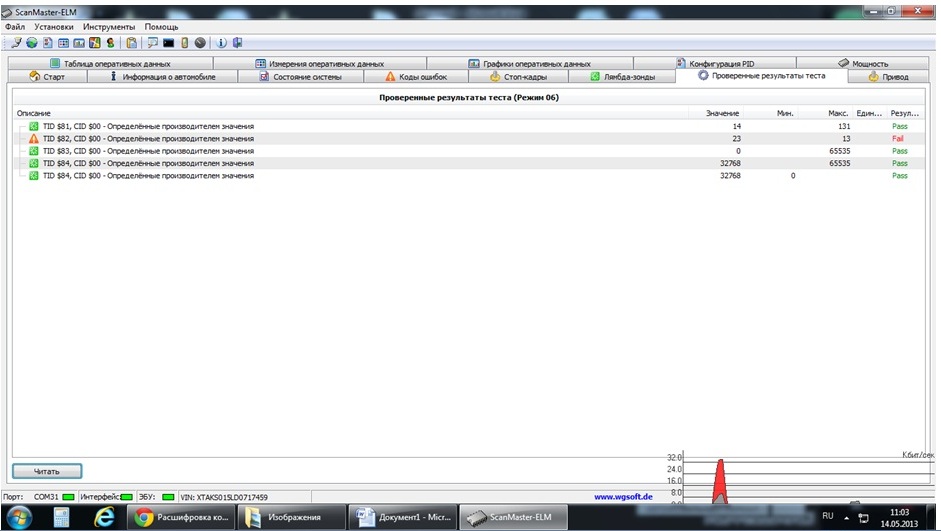Click the gray round stop toolbar icon
This screenshot has width=941, height=531.
click(200, 43)
